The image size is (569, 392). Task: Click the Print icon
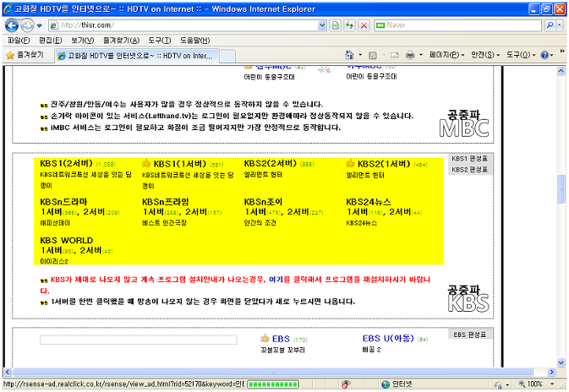pos(410,55)
